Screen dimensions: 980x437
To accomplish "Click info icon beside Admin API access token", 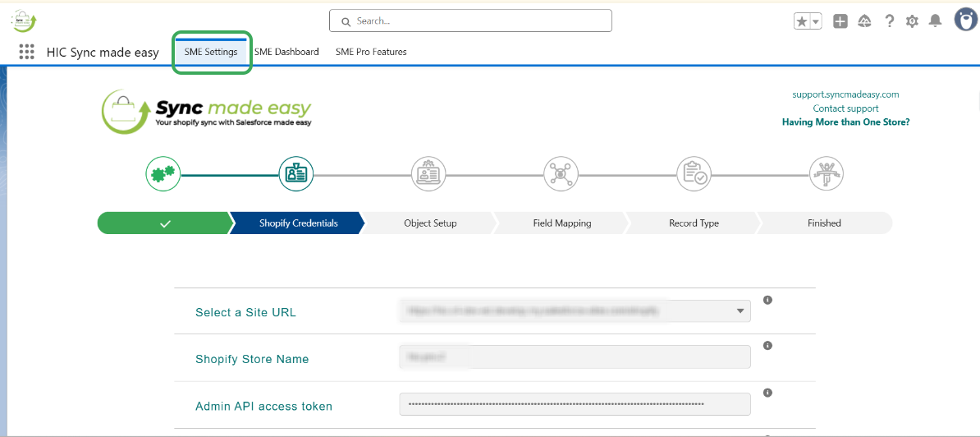I will pos(768,393).
